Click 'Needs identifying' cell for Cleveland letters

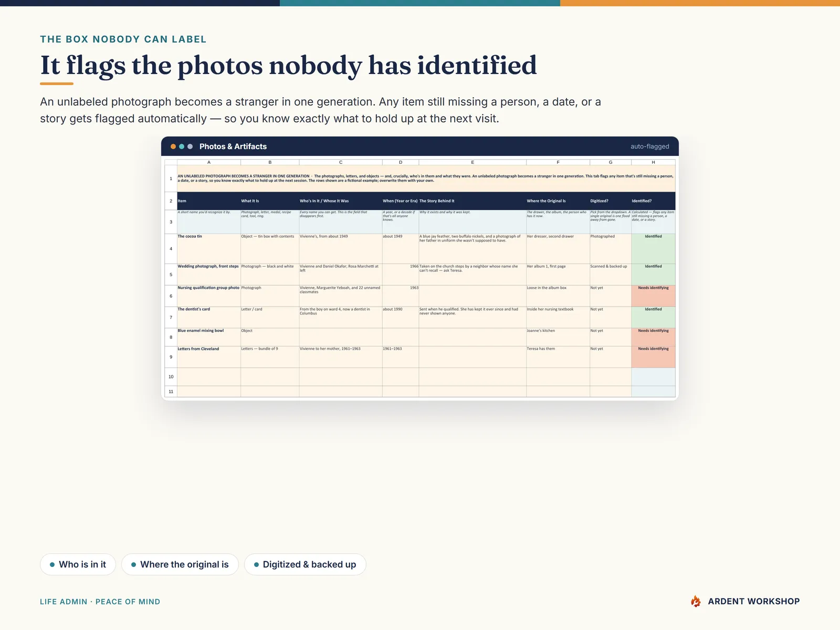coord(653,357)
